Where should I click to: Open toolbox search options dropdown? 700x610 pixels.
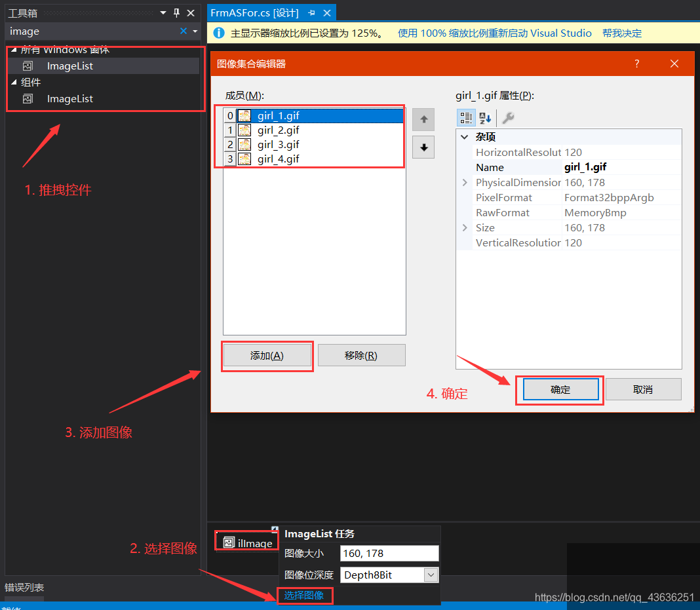(195, 31)
